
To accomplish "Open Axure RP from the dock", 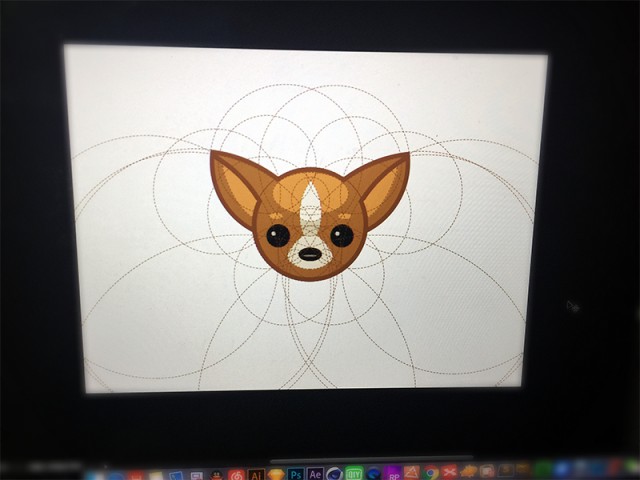I will tap(393, 474).
